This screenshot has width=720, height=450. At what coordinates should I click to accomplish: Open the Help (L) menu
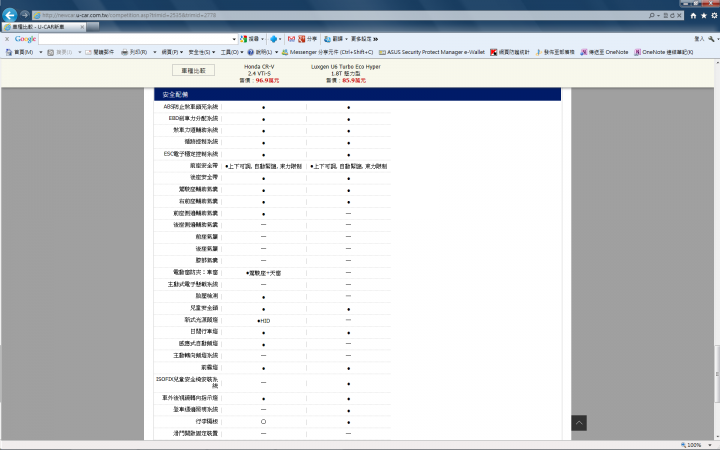(x=263, y=52)
